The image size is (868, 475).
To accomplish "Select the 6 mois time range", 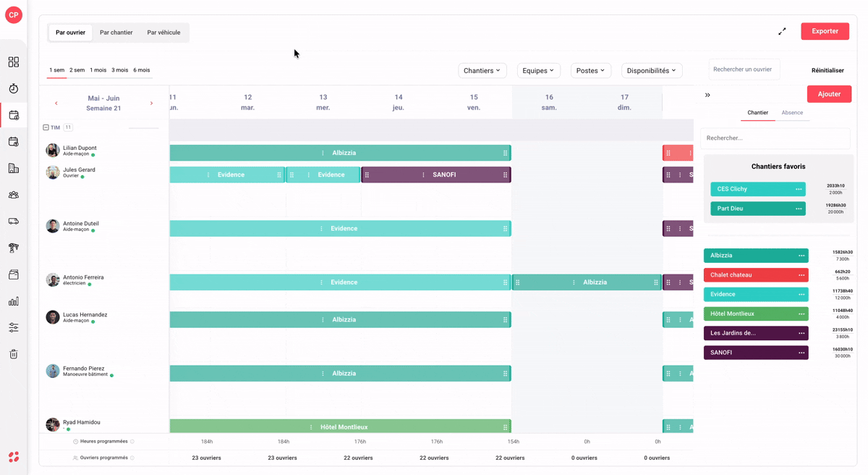I will click(x=142, y=70).
